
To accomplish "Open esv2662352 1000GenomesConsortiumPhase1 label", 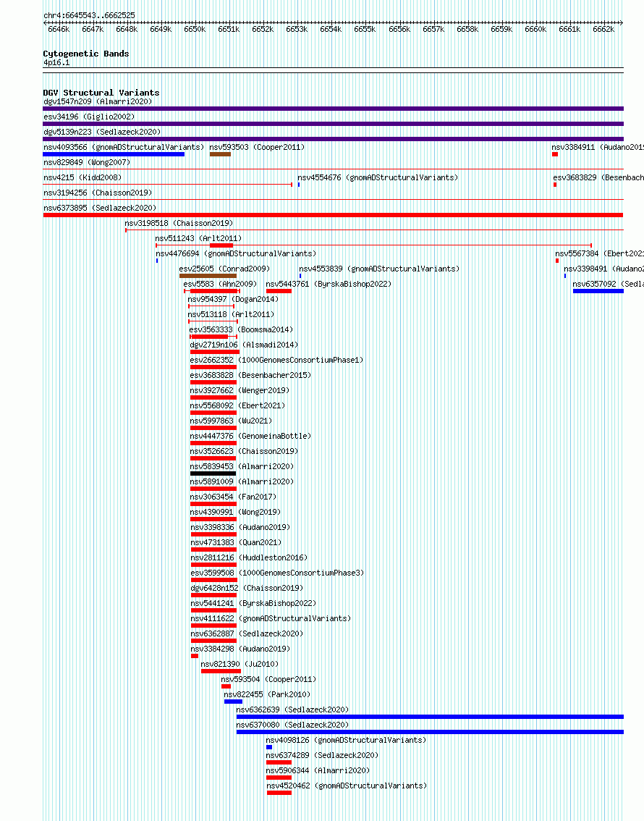I will (x=276, y=360).
